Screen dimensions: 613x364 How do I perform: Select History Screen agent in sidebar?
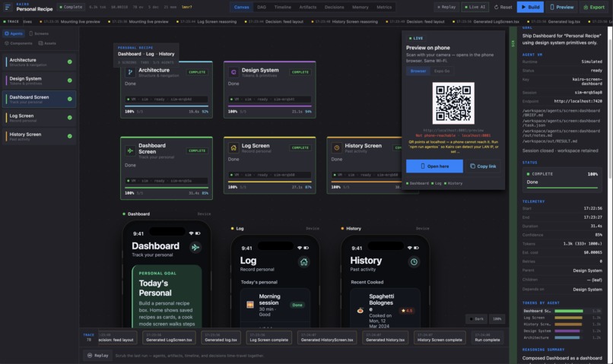tap(39, 136)
